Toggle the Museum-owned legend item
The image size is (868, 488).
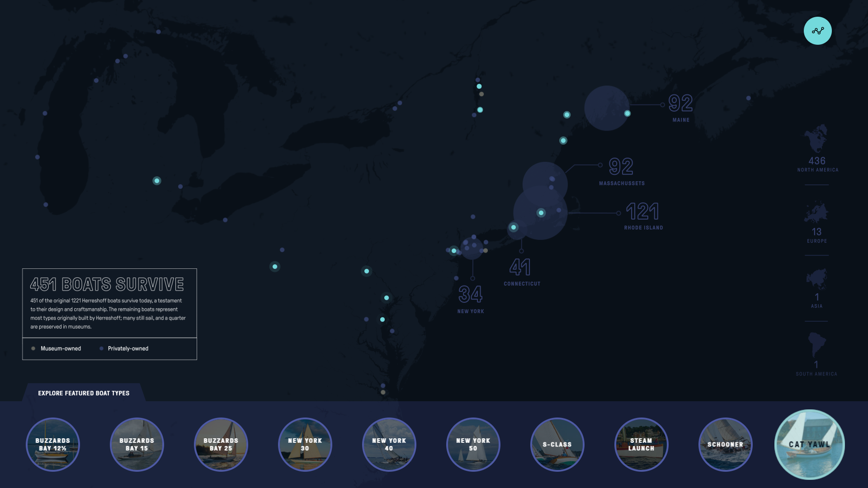coord(57,348)
